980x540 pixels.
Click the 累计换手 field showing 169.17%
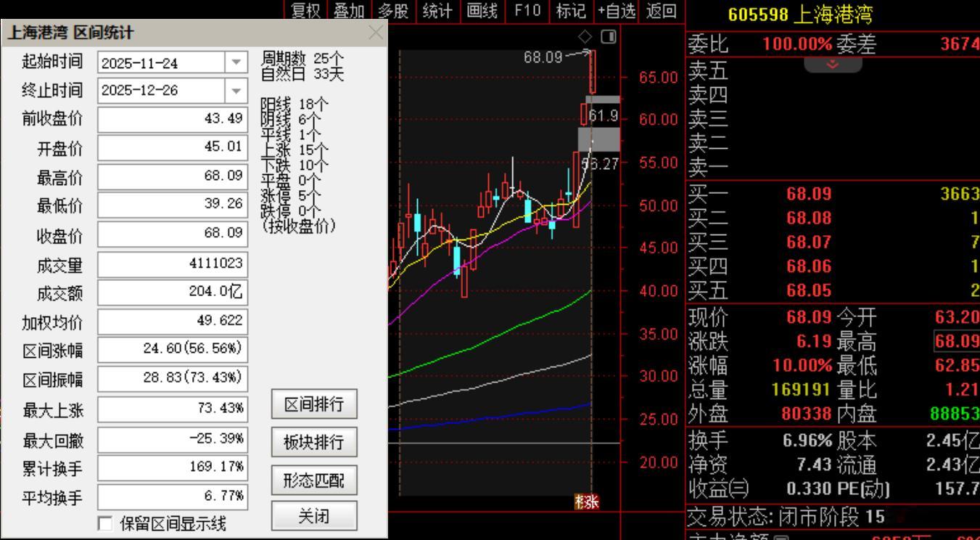click(x=171, y=468)
